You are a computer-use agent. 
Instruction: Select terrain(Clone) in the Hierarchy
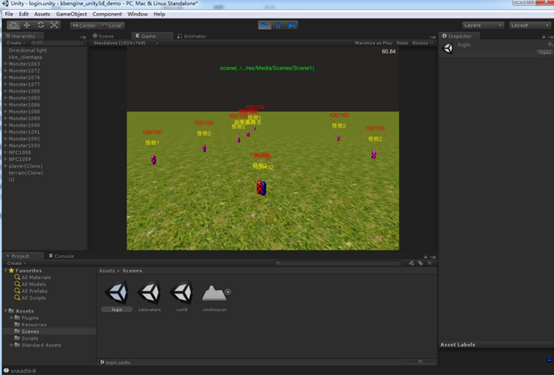[x=26, y=173]
